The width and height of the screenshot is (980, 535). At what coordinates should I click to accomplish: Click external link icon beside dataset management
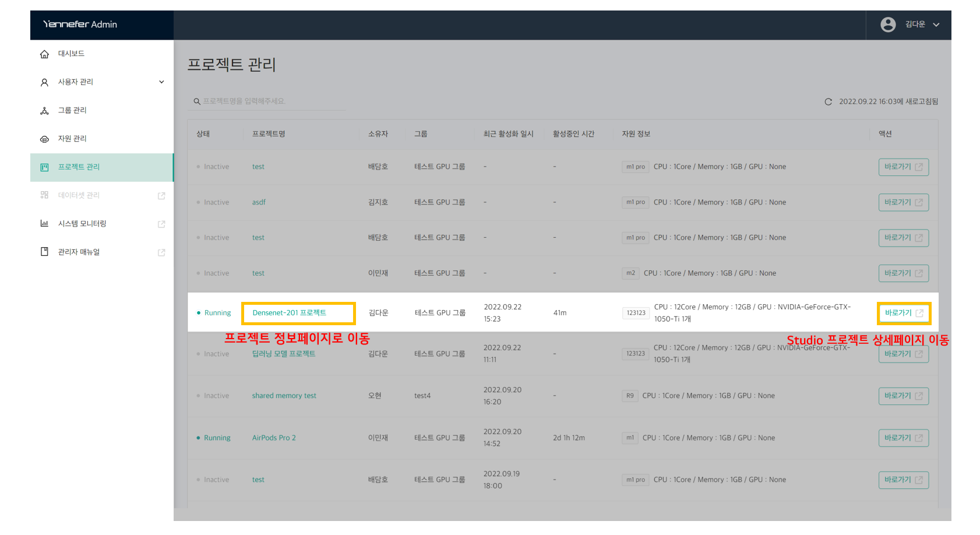tap(161, 196)
